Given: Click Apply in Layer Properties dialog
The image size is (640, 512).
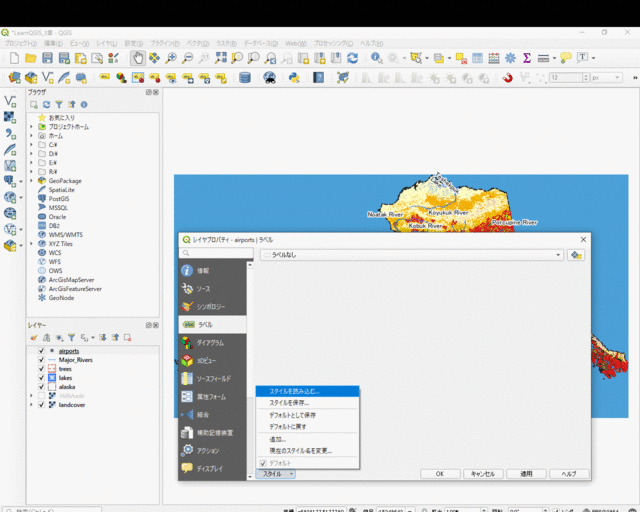Looking at the screenshot, I should pos(526,474).
